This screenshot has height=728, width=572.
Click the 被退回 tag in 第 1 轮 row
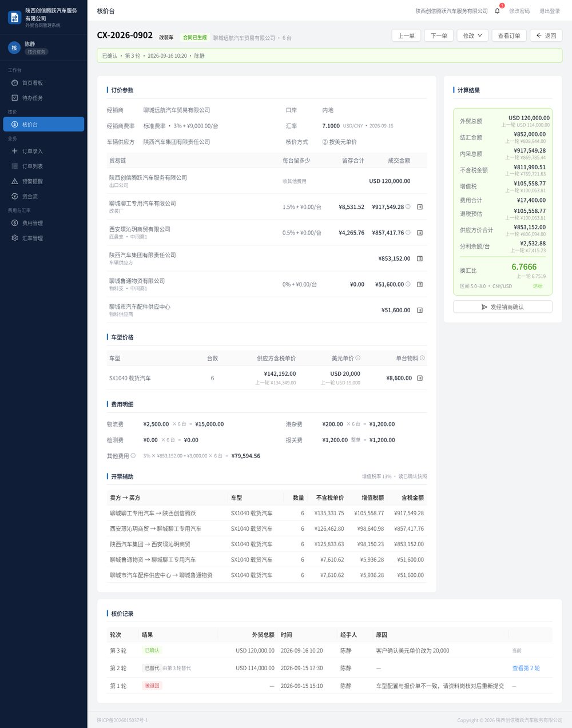click(x=152, y=686)
